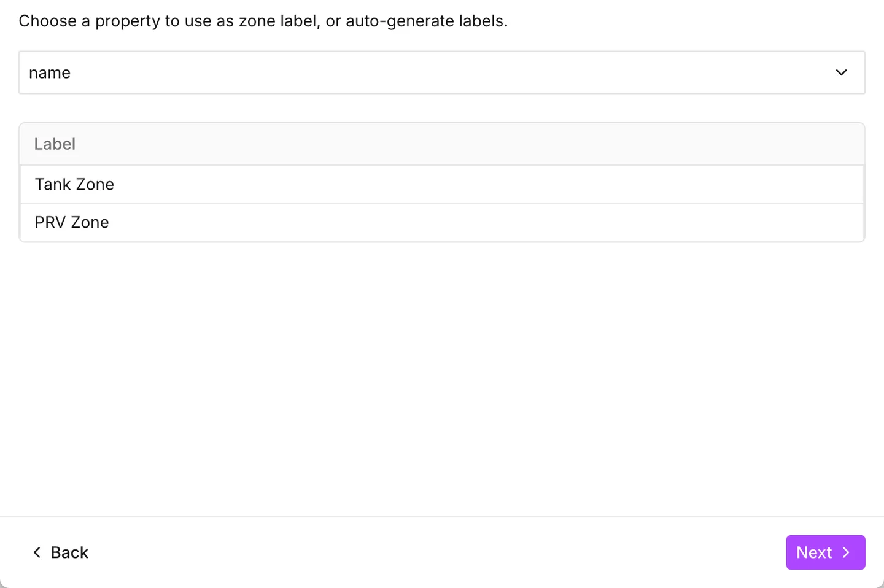This screenshot has width=884, height=588.
Task: Select the 'name' text in the combo box
Action: click(50, 73)
